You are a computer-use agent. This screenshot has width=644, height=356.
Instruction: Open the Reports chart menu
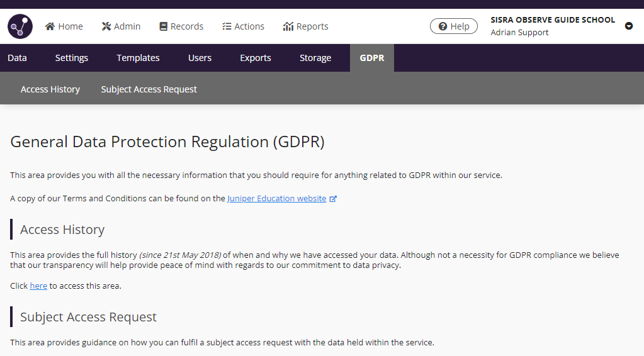coord(306,26)
